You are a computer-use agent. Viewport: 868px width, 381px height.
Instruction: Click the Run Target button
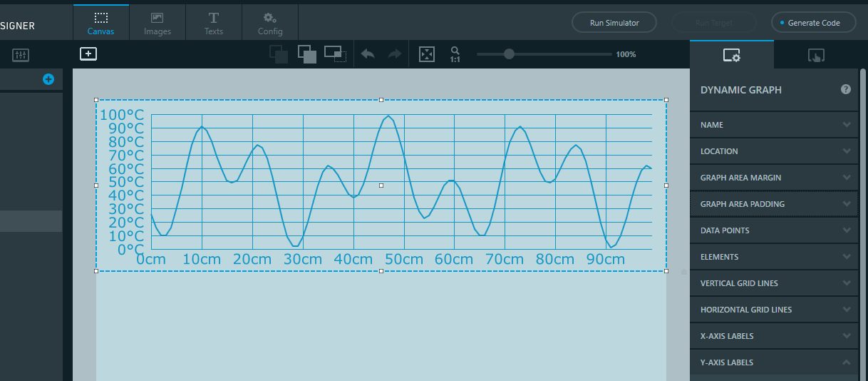point(713,23)
